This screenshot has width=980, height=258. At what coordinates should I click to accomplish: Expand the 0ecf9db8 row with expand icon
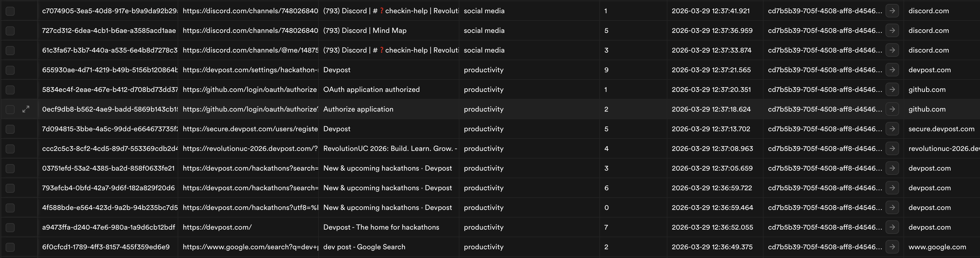[x=26, y=109]
